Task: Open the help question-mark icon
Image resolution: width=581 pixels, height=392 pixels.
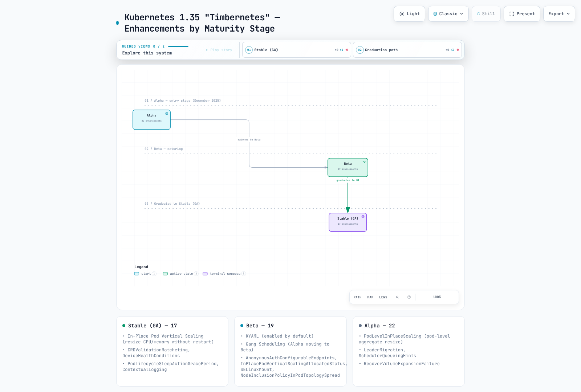Action: pos(409,297)
